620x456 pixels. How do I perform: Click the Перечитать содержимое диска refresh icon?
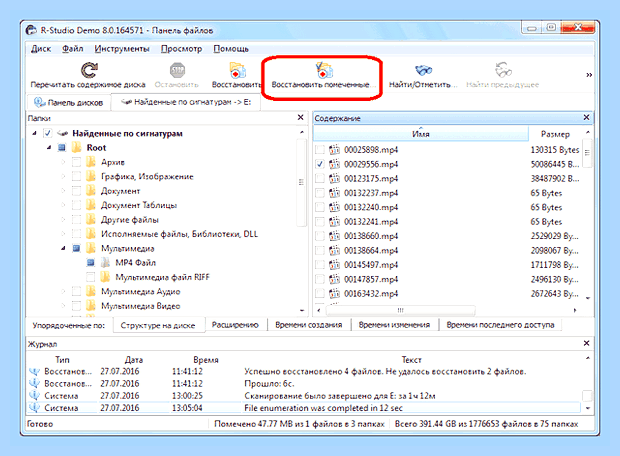coord(89,70)
